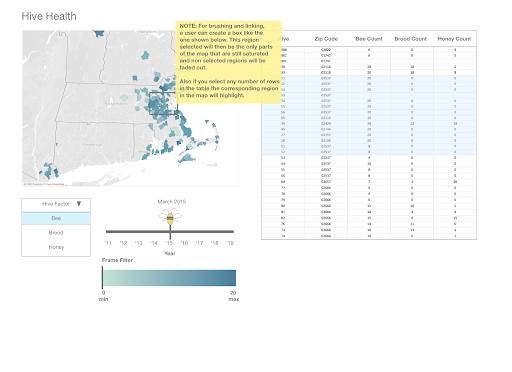The height and width of the screenshot is (372, 512).
Task: Click inside the Frame Filter gradient bar
Action: click(x=170, y=278)
